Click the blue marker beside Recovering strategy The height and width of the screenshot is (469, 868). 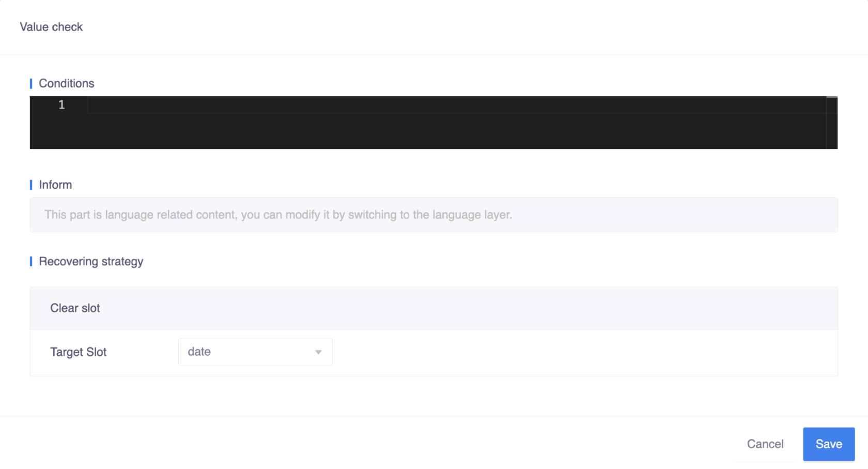tap(31, 262)
